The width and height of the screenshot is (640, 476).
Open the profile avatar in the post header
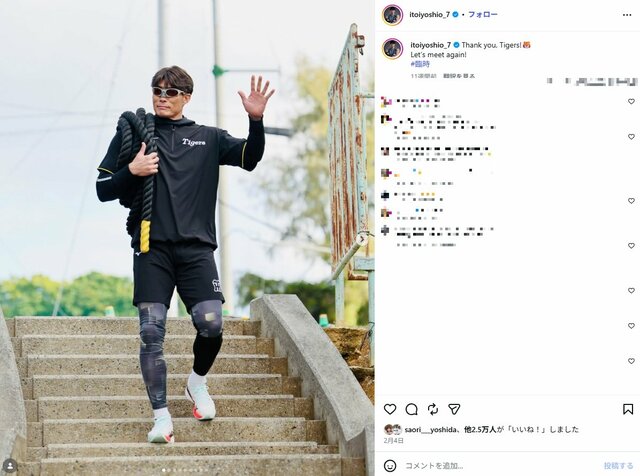pos(393,15)
